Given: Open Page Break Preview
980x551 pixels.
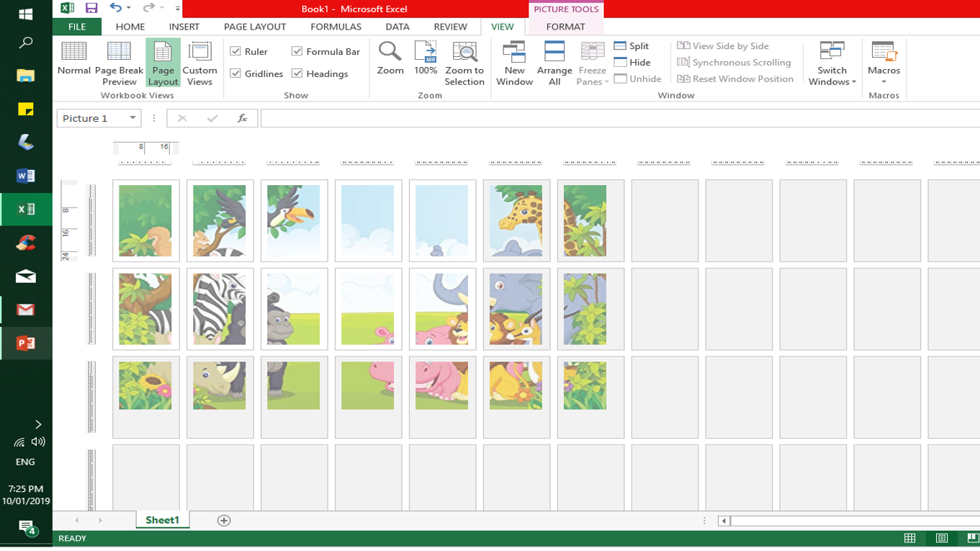Looking at the screenshot, I should click(118, 61).
